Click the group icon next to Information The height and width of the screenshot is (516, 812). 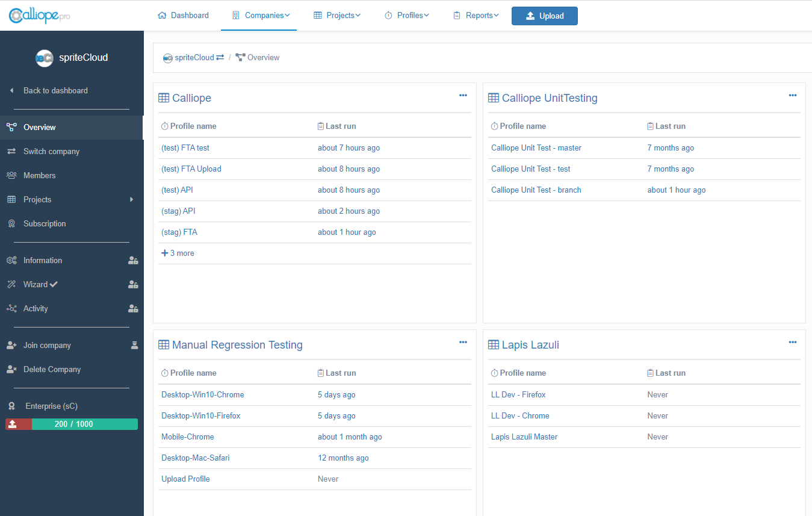point(133,260)
